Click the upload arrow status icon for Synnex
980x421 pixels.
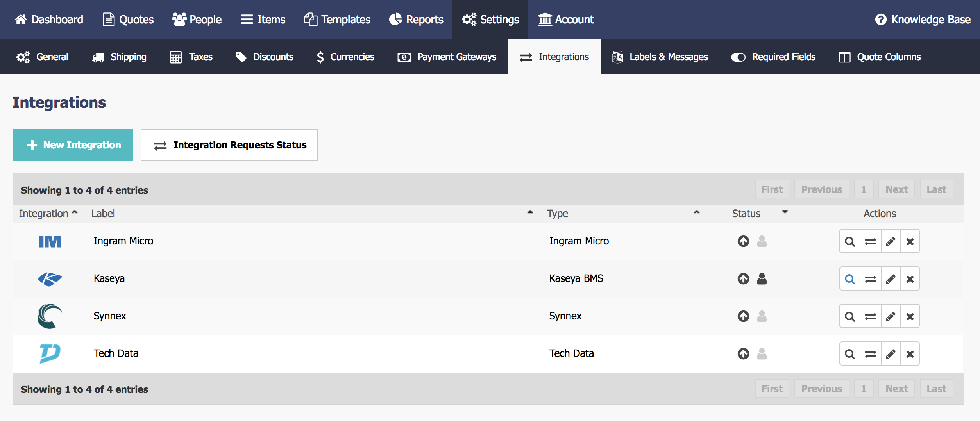tap(743, 316)
